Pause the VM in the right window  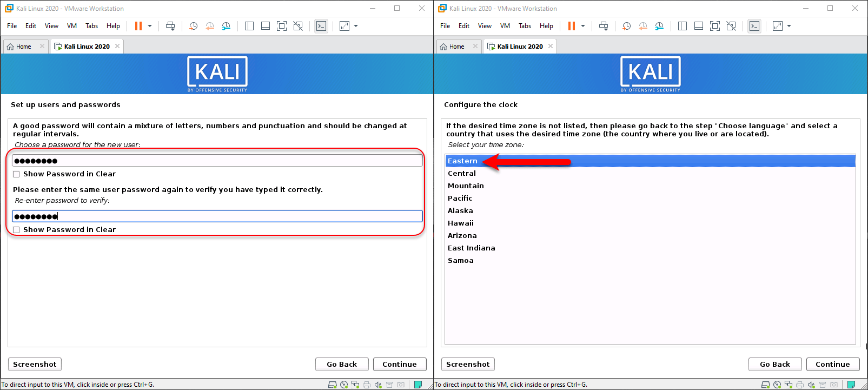point(572,26)
